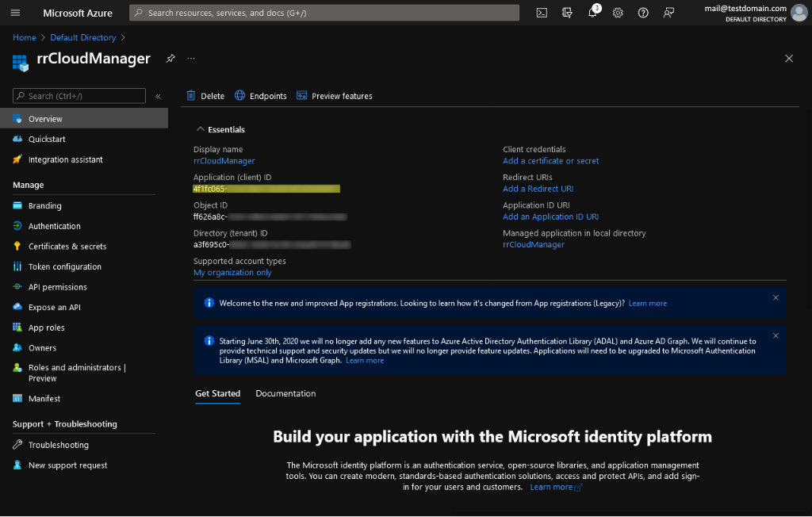The width and height of the screenshot is (812, 517).
Task: Open Preview features in toolbar
Action: click(334, 96)
